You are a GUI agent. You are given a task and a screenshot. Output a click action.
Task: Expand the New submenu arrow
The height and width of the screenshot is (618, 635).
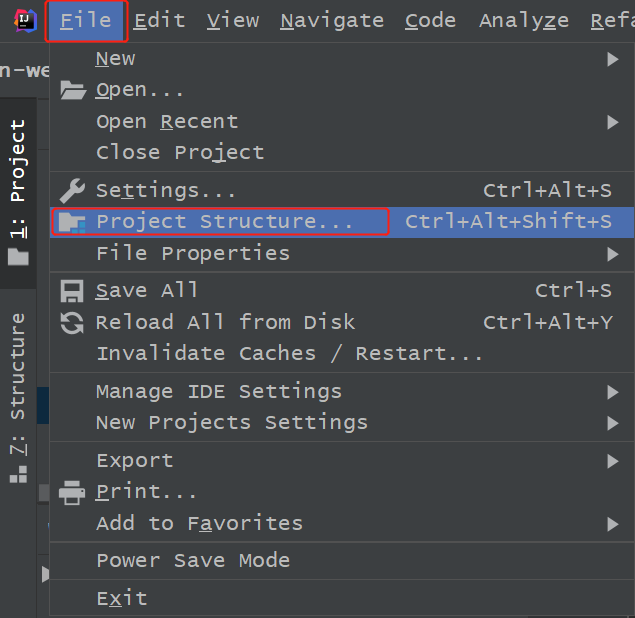[x=613, y=59]
